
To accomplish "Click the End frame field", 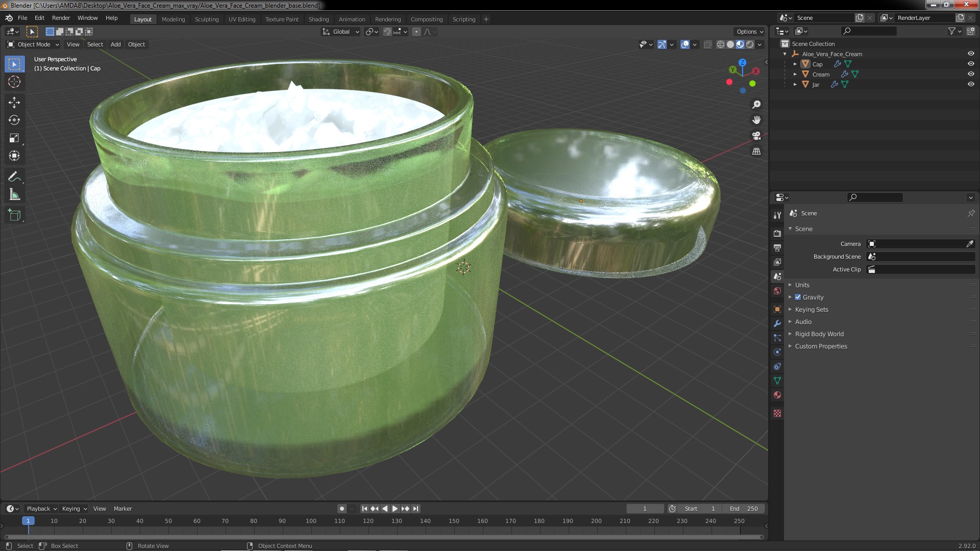I will pyautogui.click(x=743, y=509).
